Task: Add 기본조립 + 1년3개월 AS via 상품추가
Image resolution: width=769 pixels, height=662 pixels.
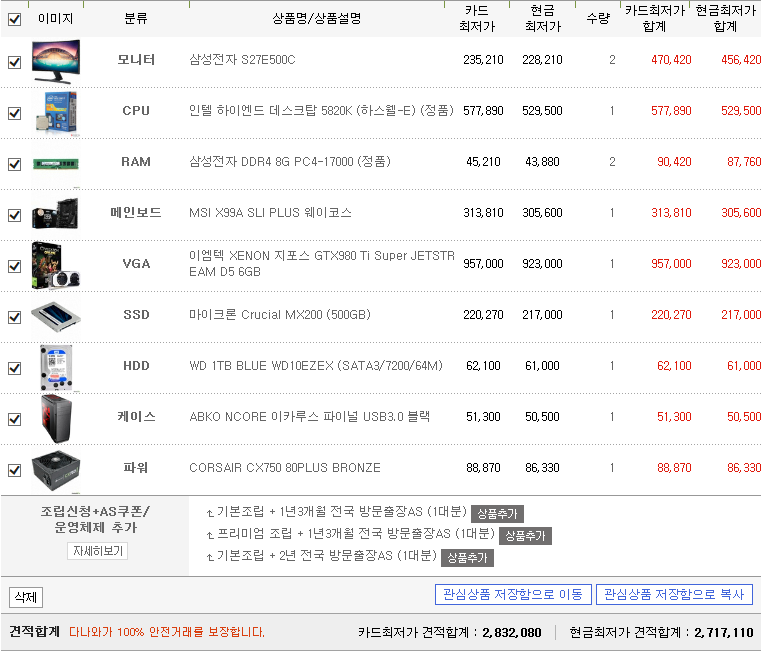Action: [497, 514]
